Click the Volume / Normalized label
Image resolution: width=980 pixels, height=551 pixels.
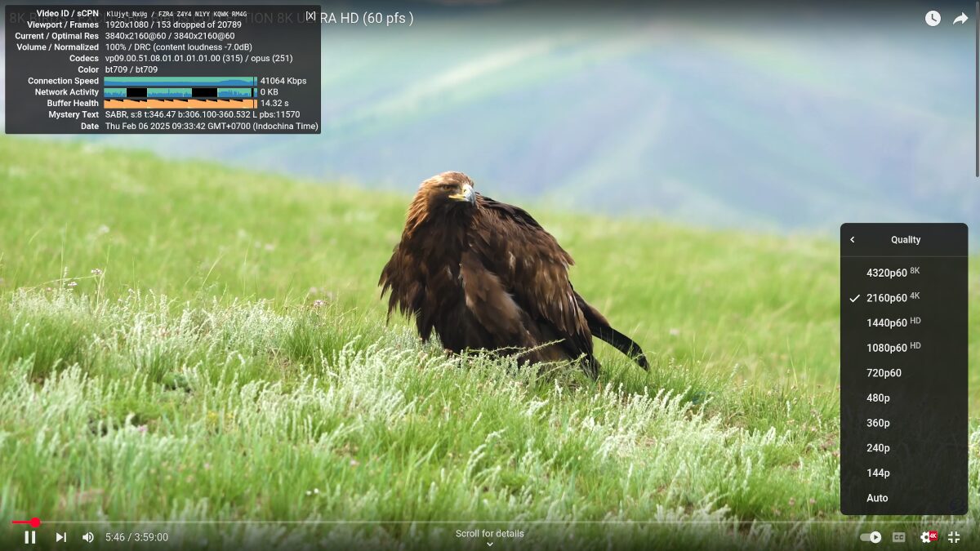pyautogui.click(x=58, y=47)
